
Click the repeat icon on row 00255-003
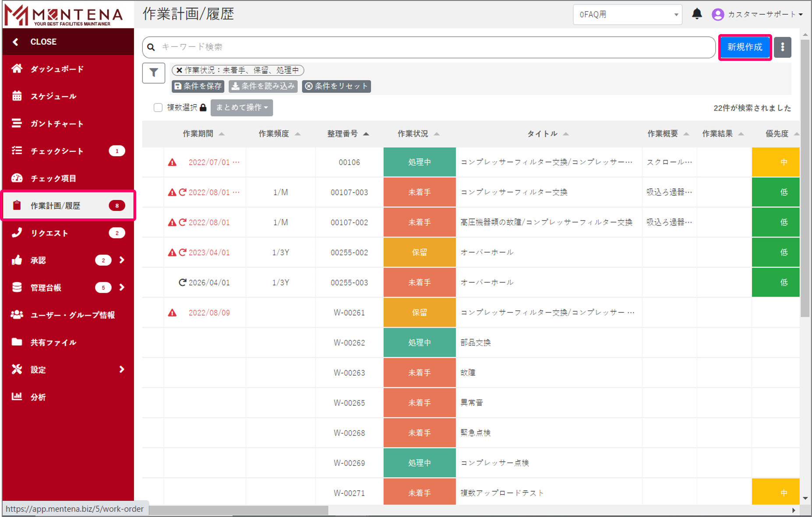click(x=182, y=282)
